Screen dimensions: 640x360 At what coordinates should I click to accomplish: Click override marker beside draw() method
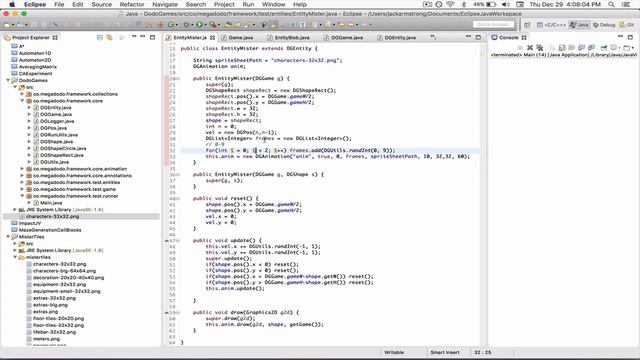167,312
